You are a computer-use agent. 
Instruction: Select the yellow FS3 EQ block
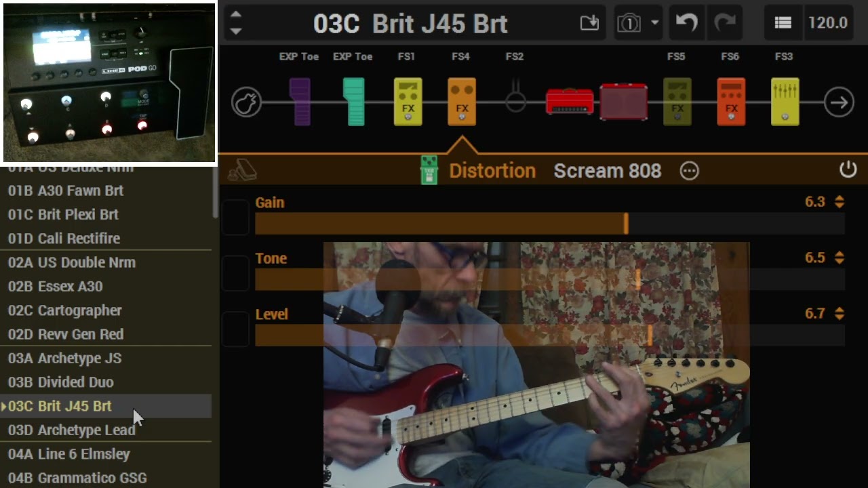(x=785, y=102)
